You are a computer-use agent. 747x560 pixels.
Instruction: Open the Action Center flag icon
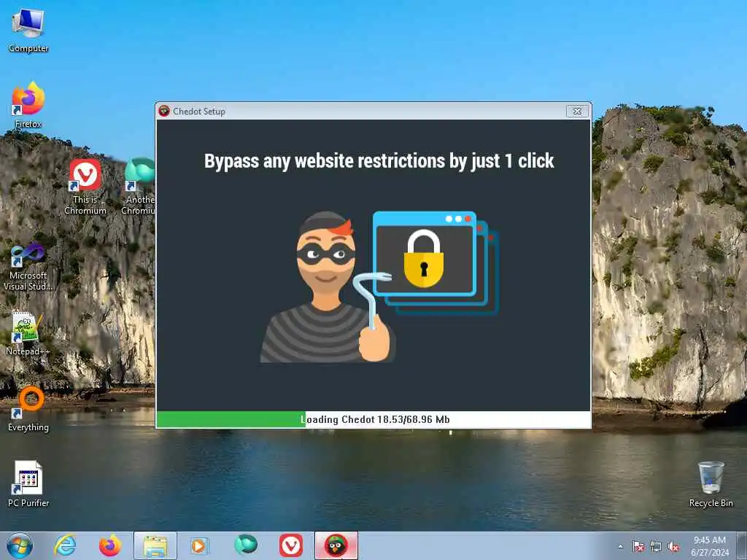(x=638, y=547)
